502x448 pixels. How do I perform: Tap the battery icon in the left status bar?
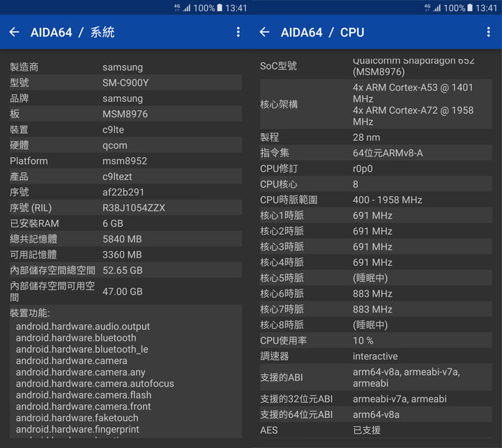point(220,8)
